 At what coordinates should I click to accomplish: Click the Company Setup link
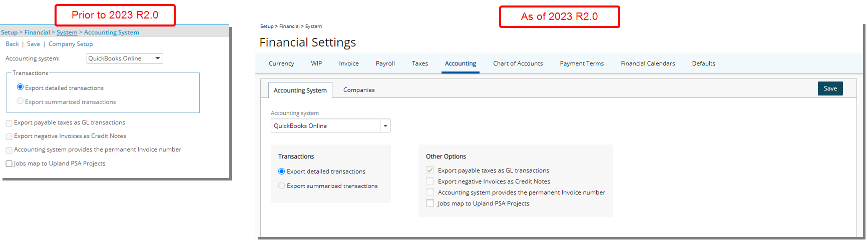click(71, 44)
